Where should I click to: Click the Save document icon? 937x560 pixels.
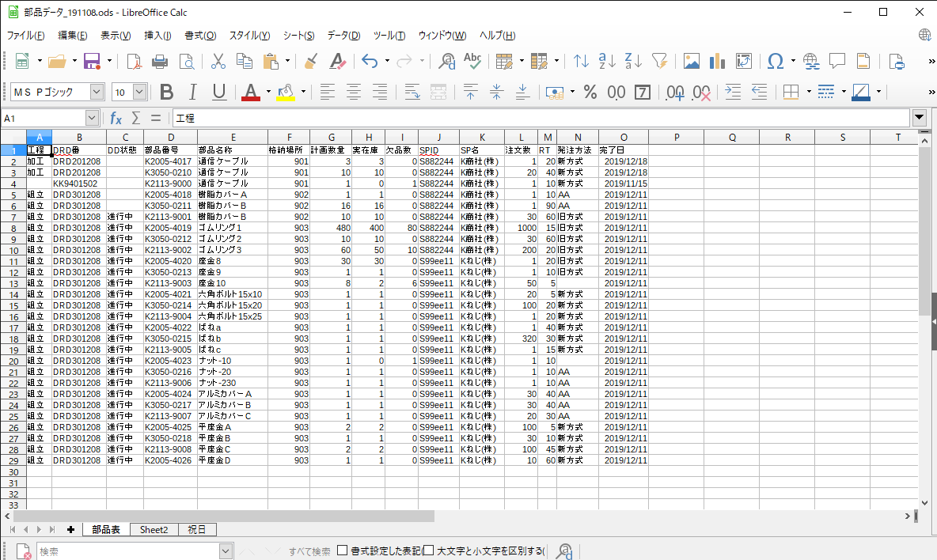coord(92,61)
